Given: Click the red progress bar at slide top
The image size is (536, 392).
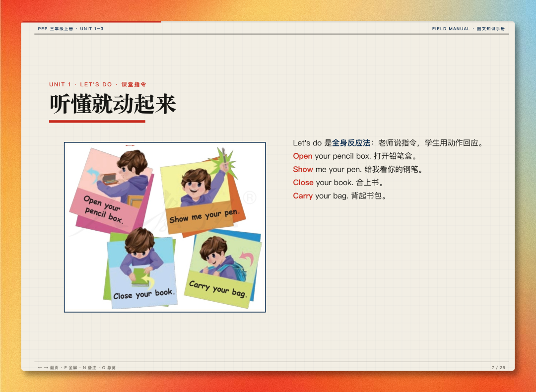Looking at the screenshot, I should (91, 22).
